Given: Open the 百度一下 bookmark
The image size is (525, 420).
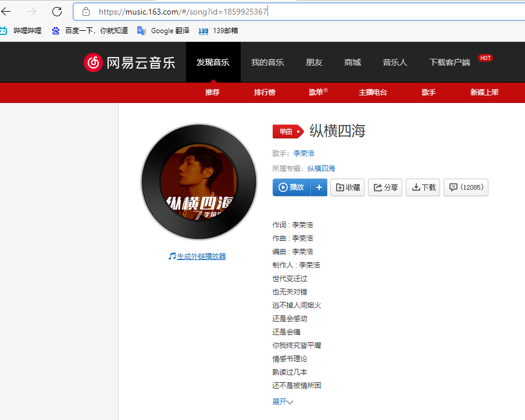Looking at the screenshot, I should tap(90, 31).
